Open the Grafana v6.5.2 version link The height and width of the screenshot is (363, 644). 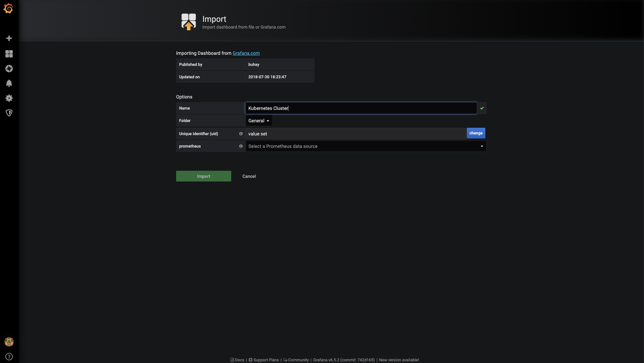(344, 360)
